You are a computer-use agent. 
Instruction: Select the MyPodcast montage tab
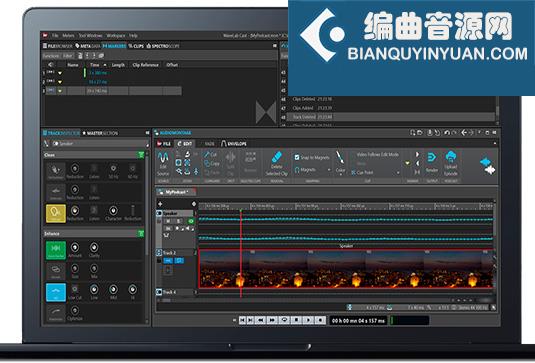(175, 192)
